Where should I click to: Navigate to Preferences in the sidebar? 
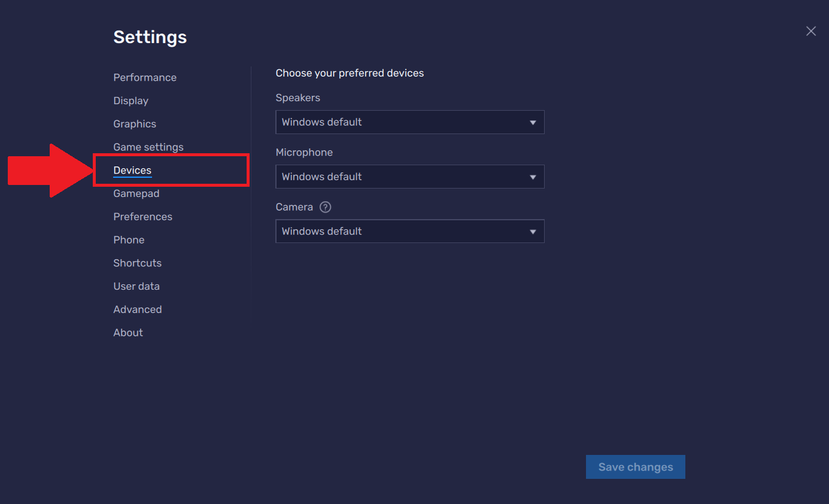(x=143, y=217)
